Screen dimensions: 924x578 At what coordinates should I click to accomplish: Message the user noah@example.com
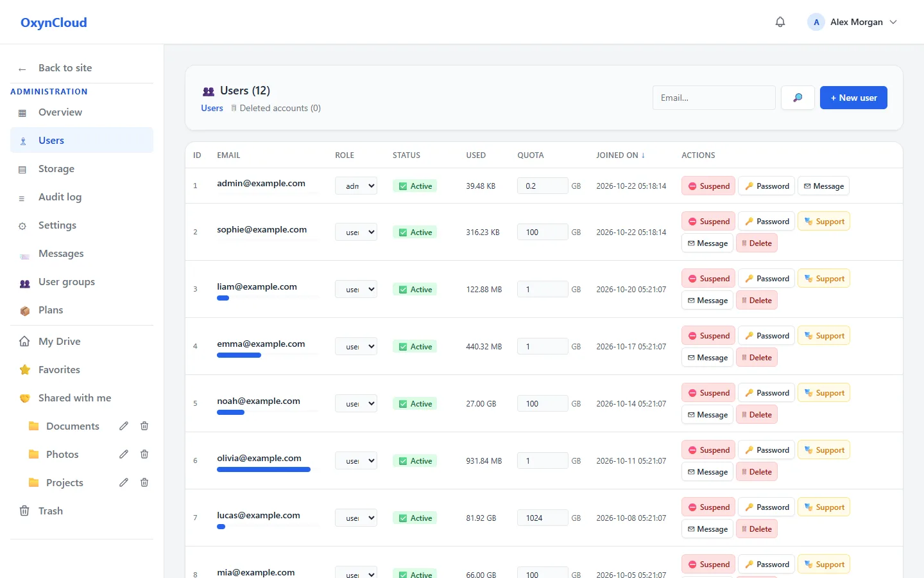pos(707,415)
